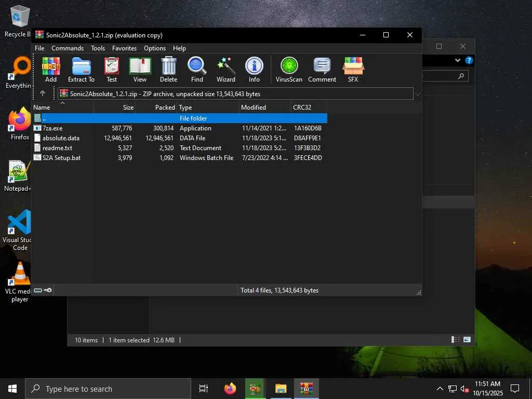This screenshot has height=399, width=532.
Task: Click Firefox icon in taskbar
Action: 230,389
